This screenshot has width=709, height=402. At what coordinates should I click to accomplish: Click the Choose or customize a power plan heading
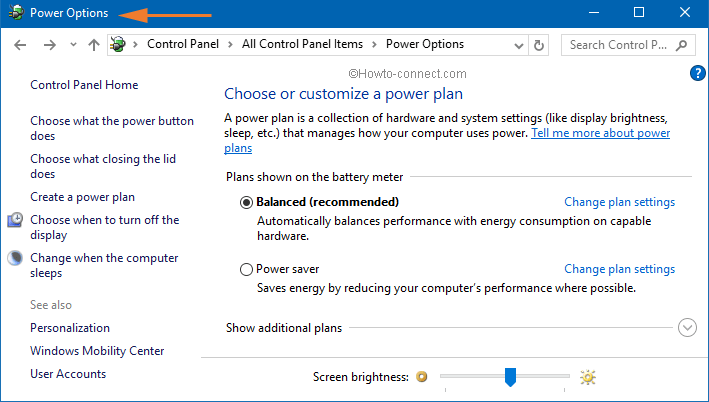344,94
